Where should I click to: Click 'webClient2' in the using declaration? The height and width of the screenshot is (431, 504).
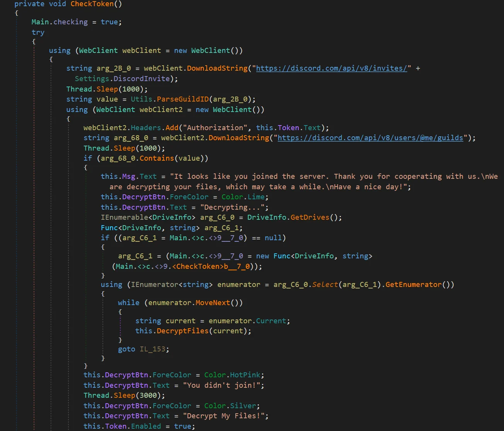(161, 110)
